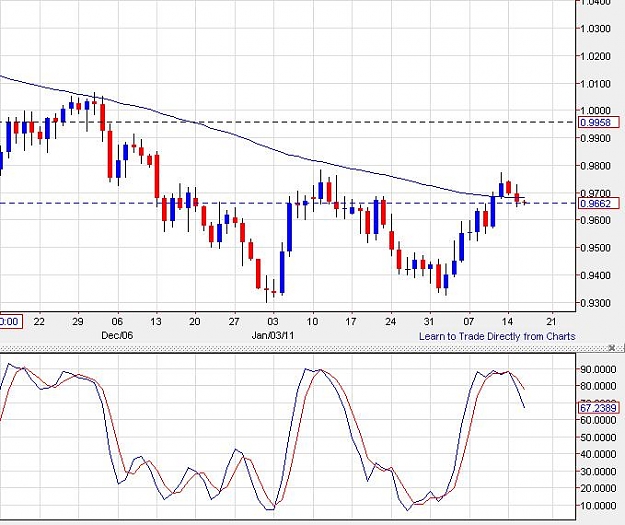Click the Dec/06 date label
The width and height of the screenshot is (625, 525).
point(117,336)
